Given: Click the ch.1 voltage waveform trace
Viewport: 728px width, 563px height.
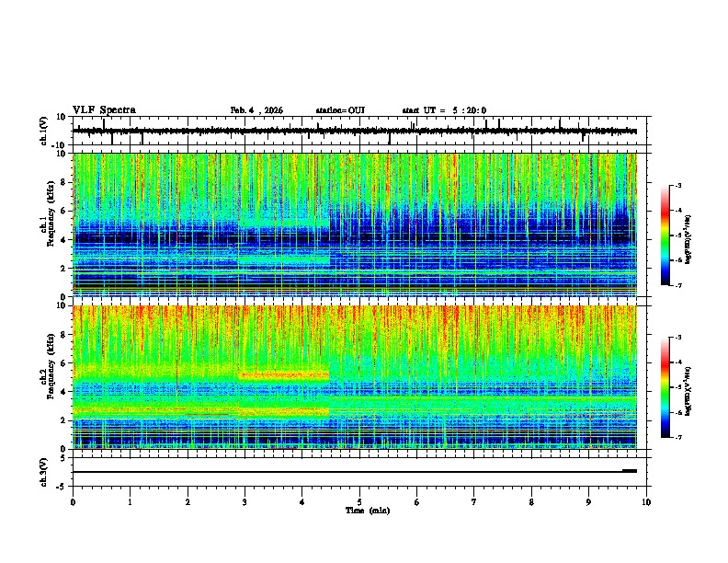Looking at the screenshot, I should click(355, 131).
